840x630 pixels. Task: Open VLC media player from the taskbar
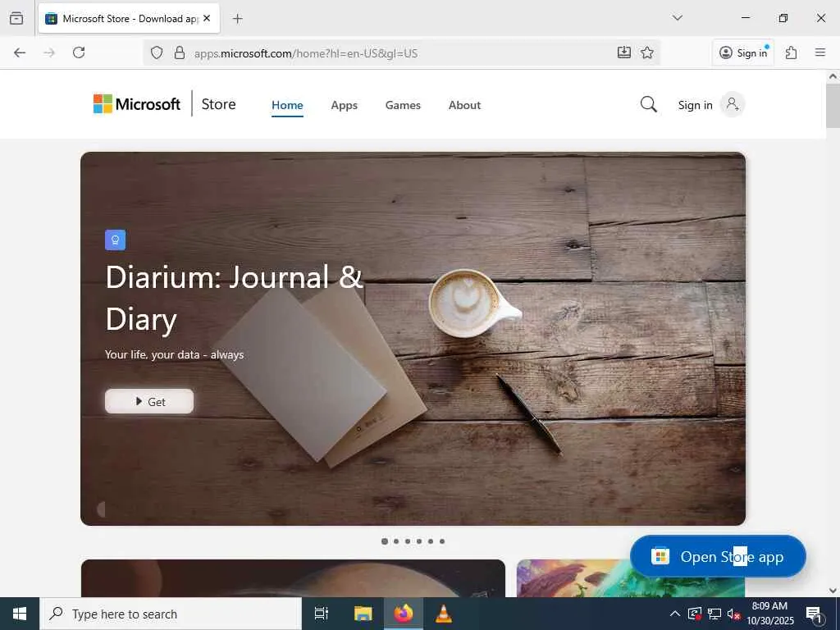[x=443, y=614]
